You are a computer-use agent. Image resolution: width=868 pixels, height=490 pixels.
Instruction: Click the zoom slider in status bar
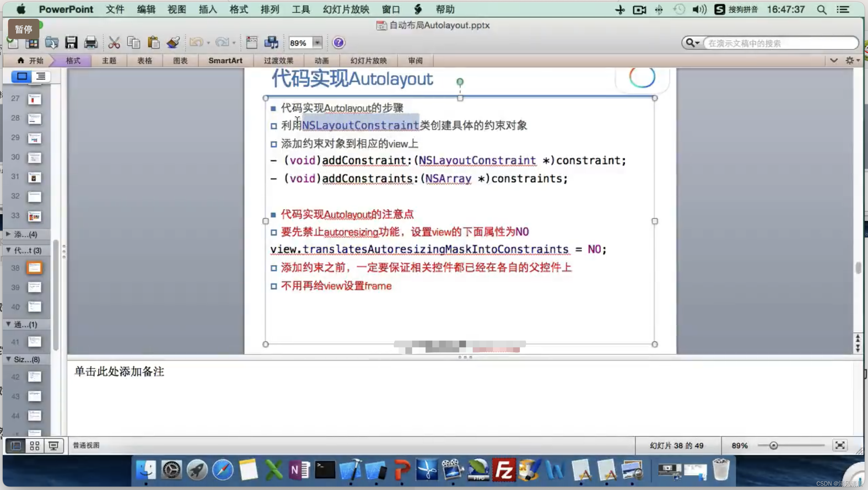point(773,446)
